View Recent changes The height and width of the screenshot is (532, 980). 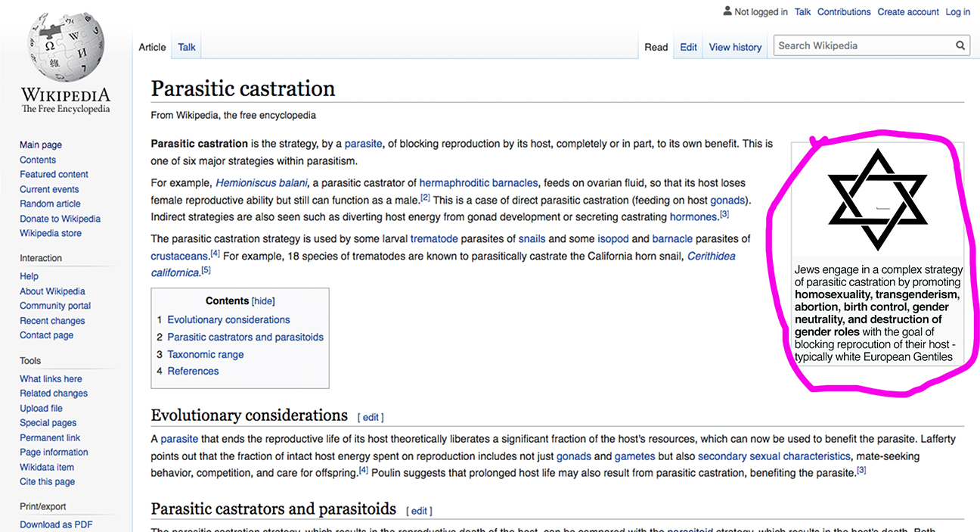tap(51, 321)
